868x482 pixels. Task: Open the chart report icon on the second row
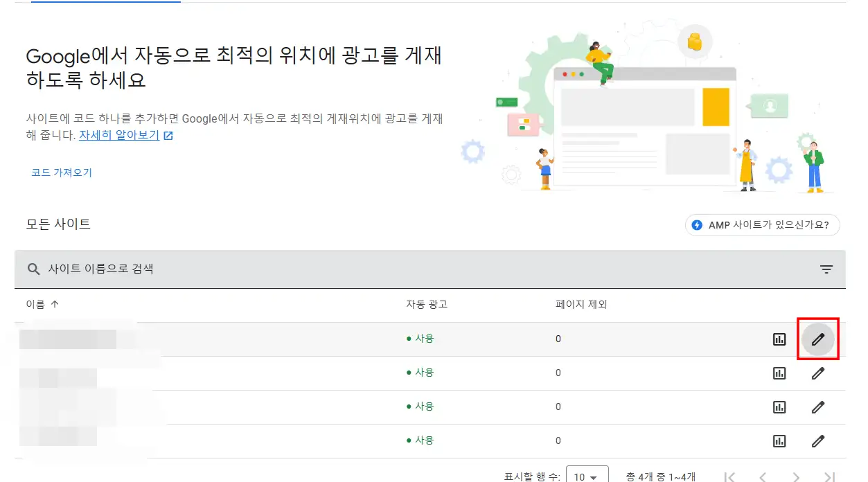pos(779,373)
